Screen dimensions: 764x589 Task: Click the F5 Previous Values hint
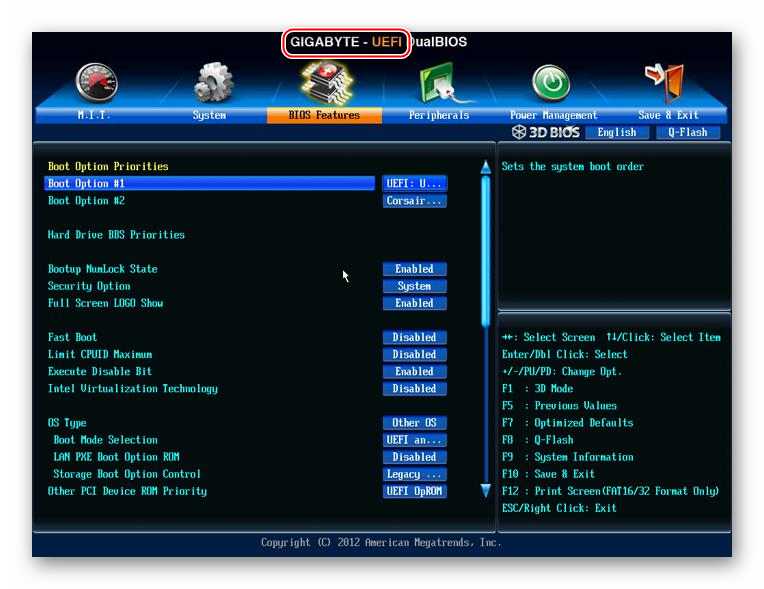tap(559, 406)
